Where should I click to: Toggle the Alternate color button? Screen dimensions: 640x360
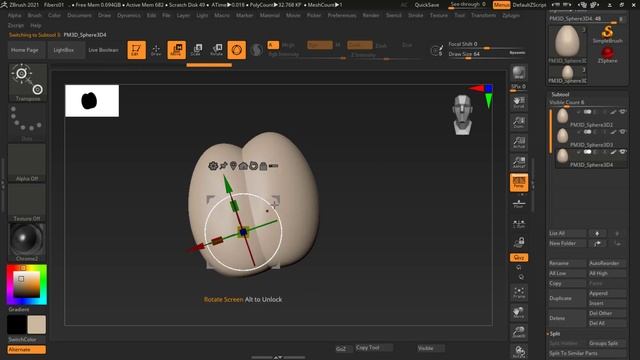[27, 350]
